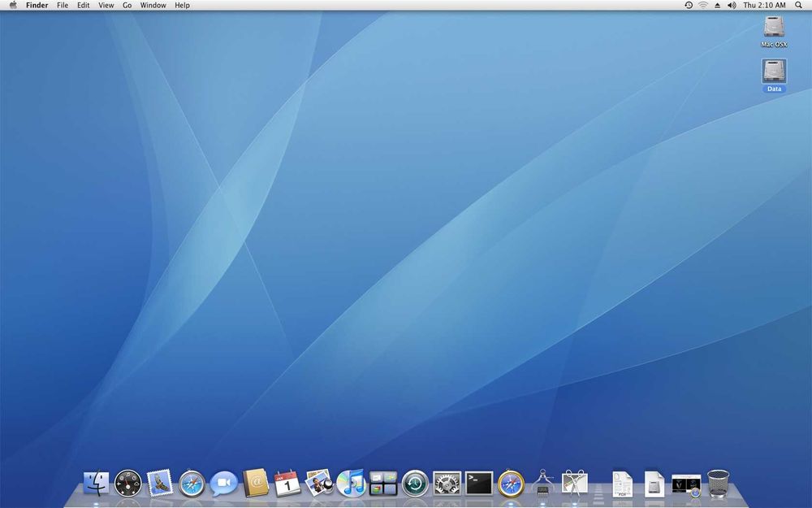Open Mail stamp icon in Dock
Viewport: 812px width, 508px height.
click(x=159, y=483)
